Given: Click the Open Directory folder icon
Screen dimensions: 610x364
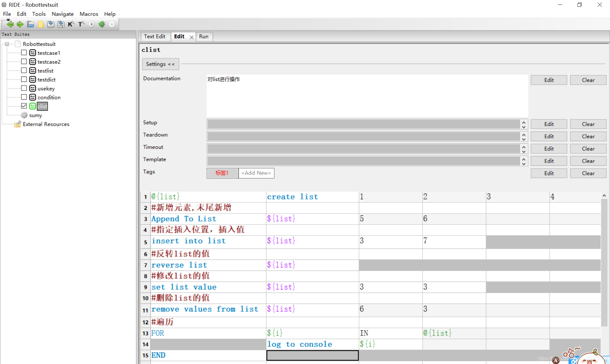Looking at the screenshot, I should tap(41, 24).
